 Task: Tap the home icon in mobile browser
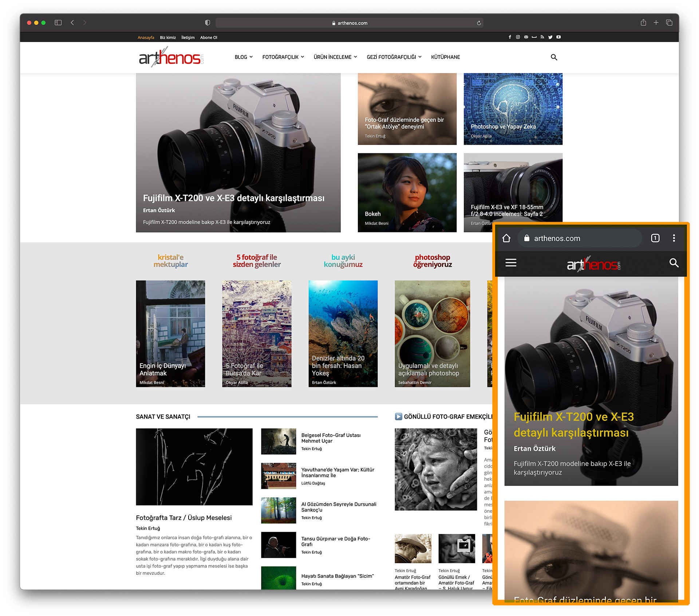(x=506, y=238)
